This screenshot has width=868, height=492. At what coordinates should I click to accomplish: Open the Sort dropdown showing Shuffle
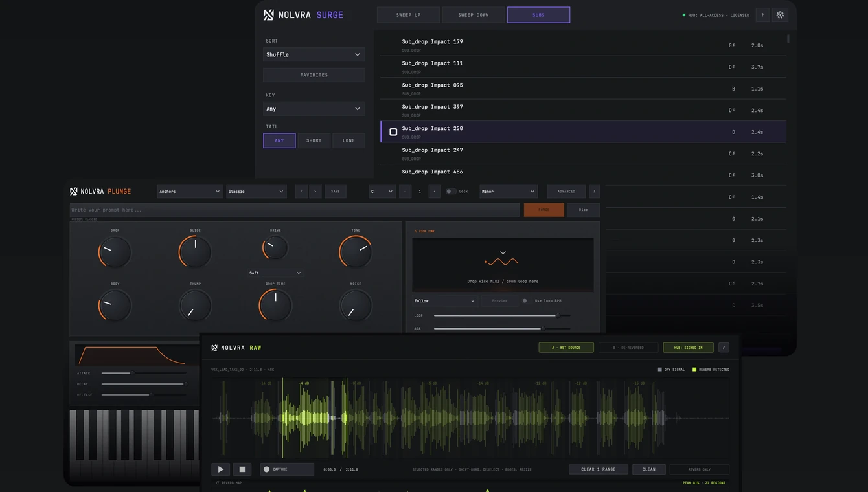(x=314, y=54)
